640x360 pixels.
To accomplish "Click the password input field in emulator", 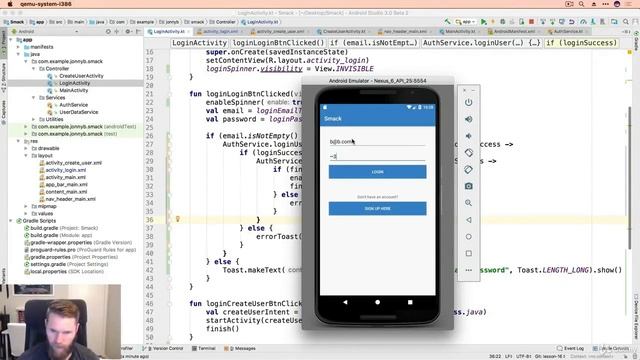I will 378,156.
